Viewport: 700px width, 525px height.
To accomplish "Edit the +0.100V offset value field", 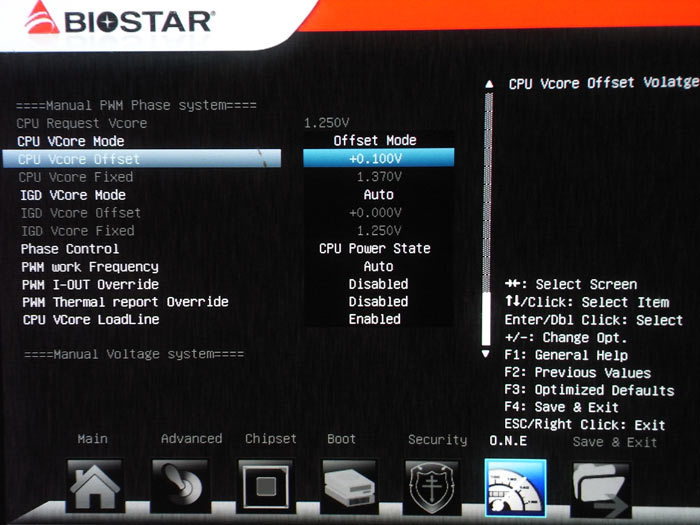I will click(378, 159).
